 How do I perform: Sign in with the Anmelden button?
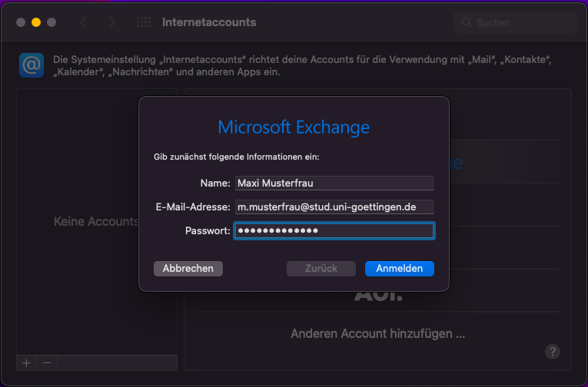pos(400,269)
